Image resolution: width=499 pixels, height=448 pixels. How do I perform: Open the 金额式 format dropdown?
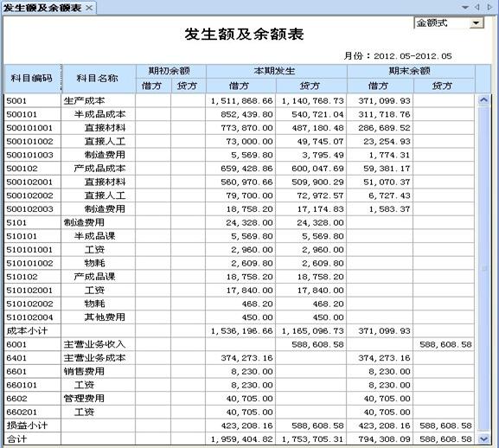tap(477, 22)
